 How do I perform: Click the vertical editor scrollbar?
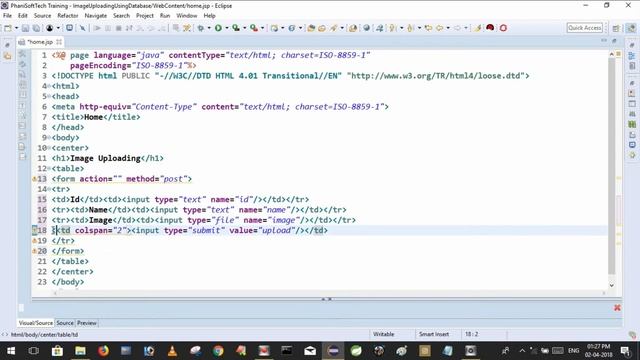(x=611, y=165)
